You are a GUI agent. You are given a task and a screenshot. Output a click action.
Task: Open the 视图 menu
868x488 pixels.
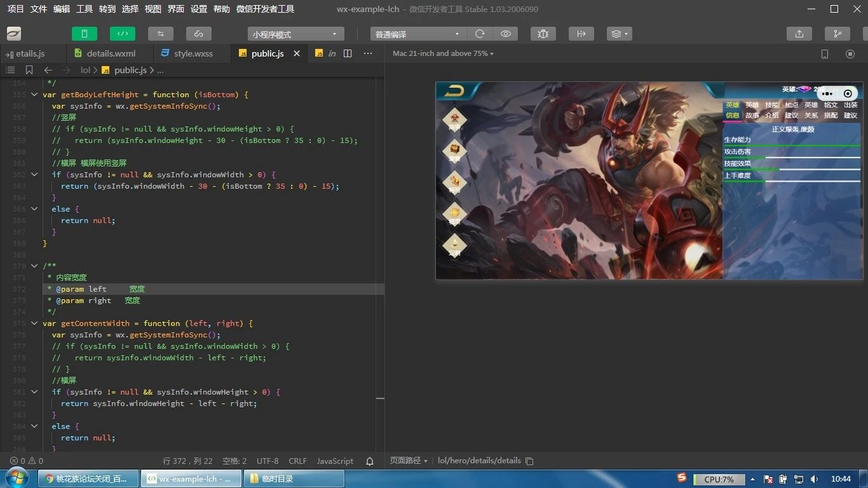(x=153, y=9)
